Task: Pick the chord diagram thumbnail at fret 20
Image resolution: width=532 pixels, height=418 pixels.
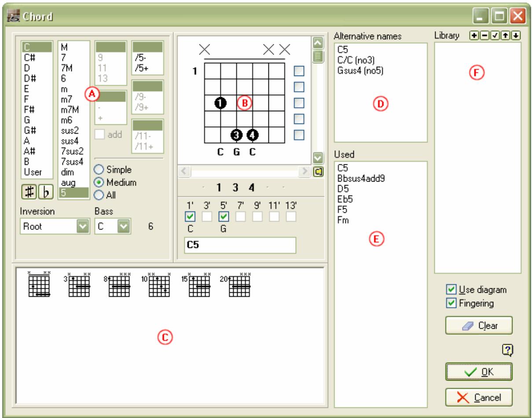Action: pos(236,284)
